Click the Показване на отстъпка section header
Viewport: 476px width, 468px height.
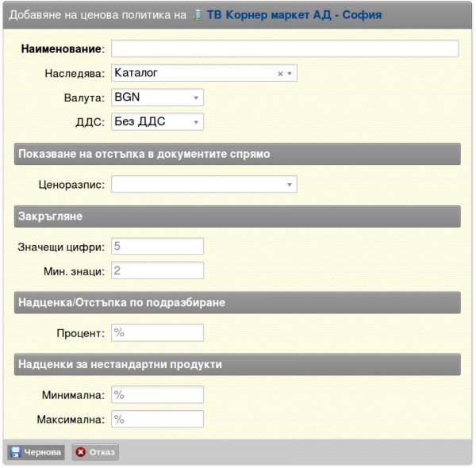click(x=237, y=154)
